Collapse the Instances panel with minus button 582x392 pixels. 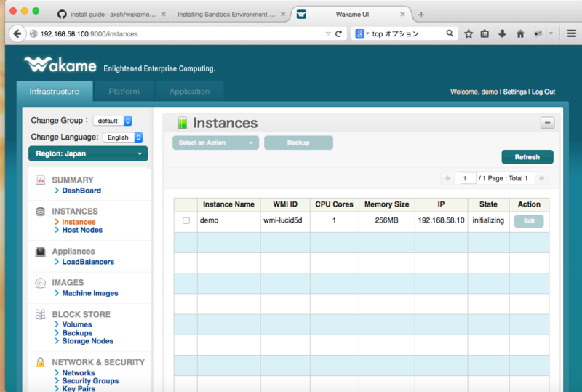pyautogui.click(x=547, y=122)
